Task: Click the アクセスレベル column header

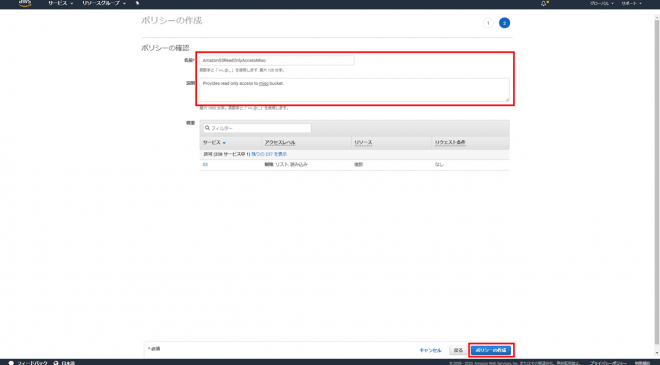Action: (x=280, y=143)
